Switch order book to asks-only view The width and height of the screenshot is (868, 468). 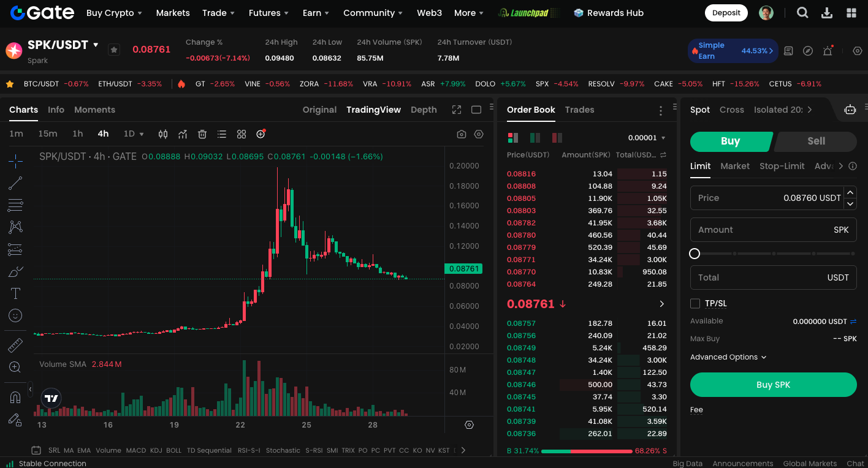[x=557, y=138]
